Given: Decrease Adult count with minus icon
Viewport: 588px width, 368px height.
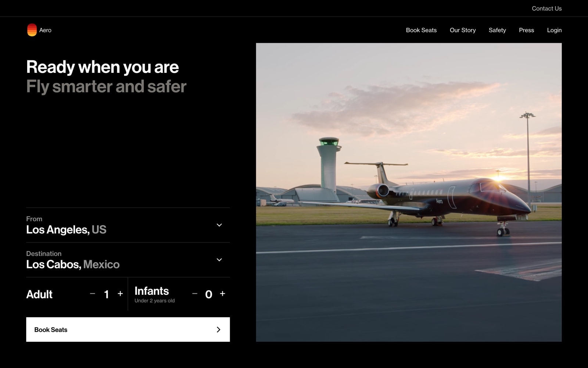Looking at the screenshot, I should click(93, 294).
